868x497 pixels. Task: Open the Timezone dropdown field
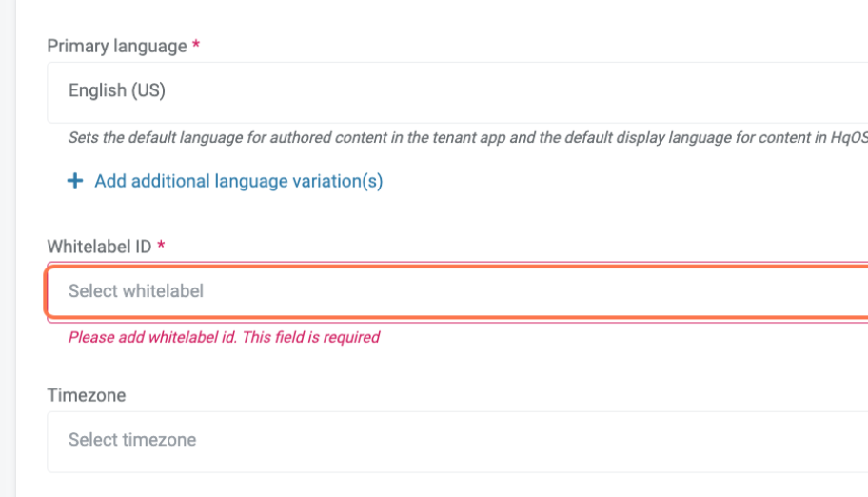tap(457, 440)
